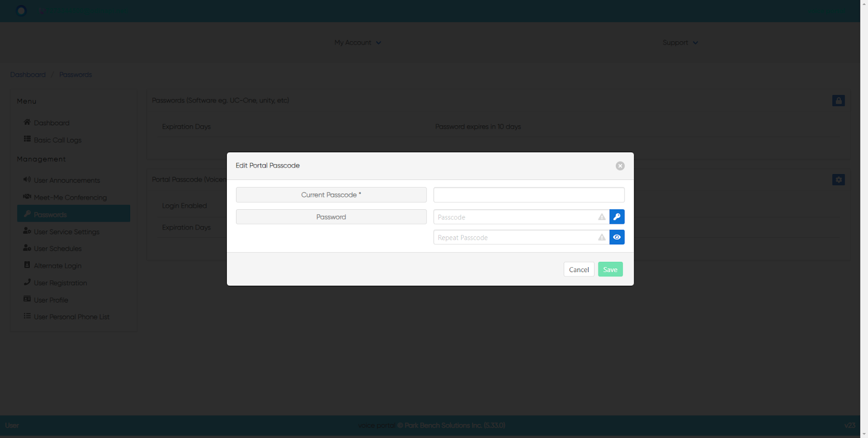Close the Edit Portal Passcode dialog
Viewport: 868px width, 438px height.
click(x=620, y=166)
